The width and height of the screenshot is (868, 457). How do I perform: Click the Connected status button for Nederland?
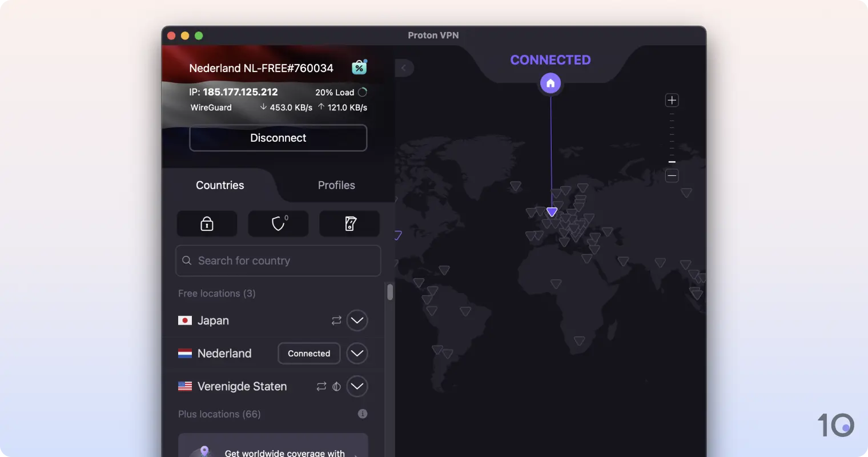[x=309, y=353]
